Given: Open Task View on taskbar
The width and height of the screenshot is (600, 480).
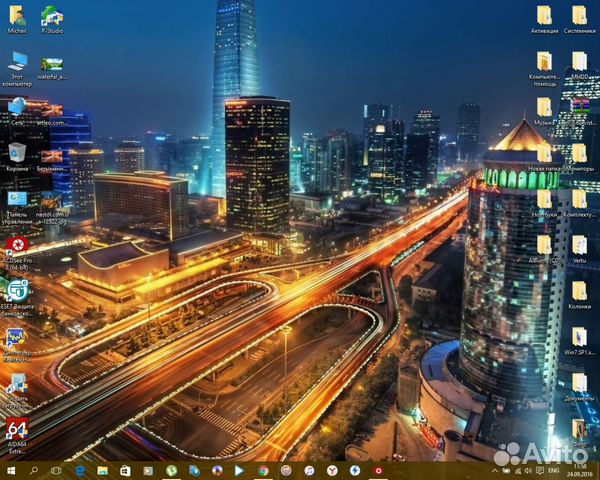Looking at the screenshot, I should 56,470.
